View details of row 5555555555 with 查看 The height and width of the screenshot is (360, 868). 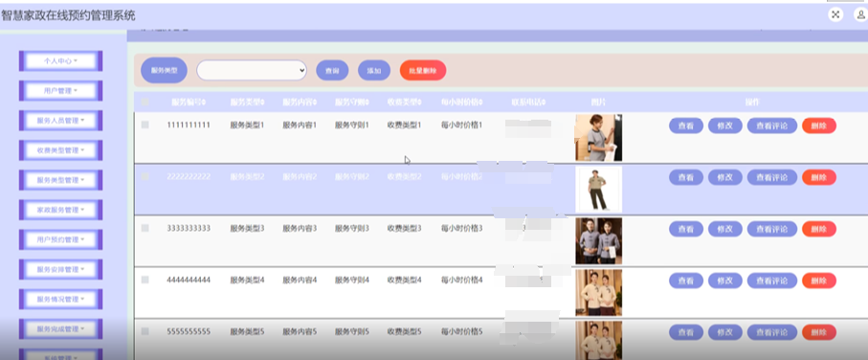tap(686, 332)
